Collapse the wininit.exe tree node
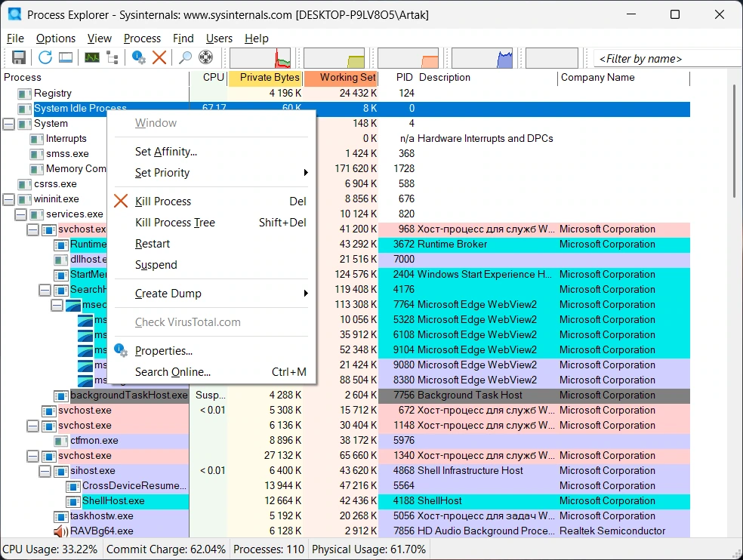 click(x=8, y=199)
